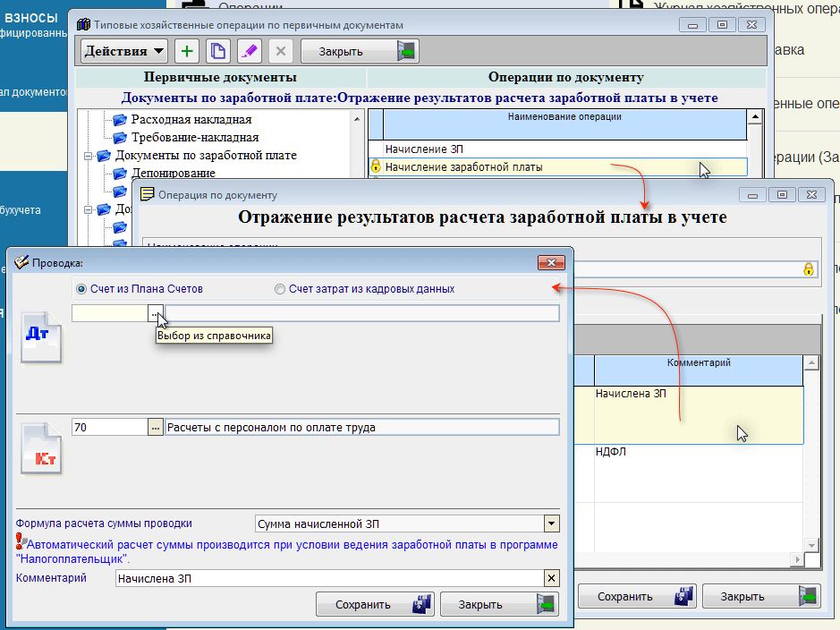Click the Дт debit document icon

point(41,337)
